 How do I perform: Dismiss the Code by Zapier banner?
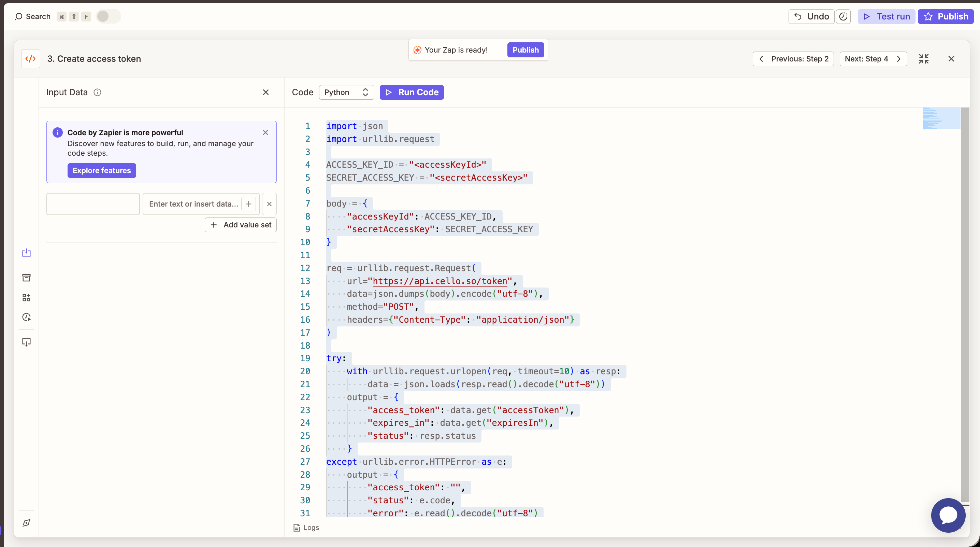click(265, 132)
